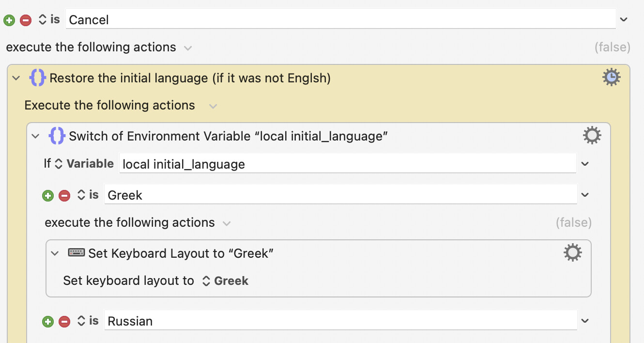Click red minus button beside Cancel case

(26, 20)
